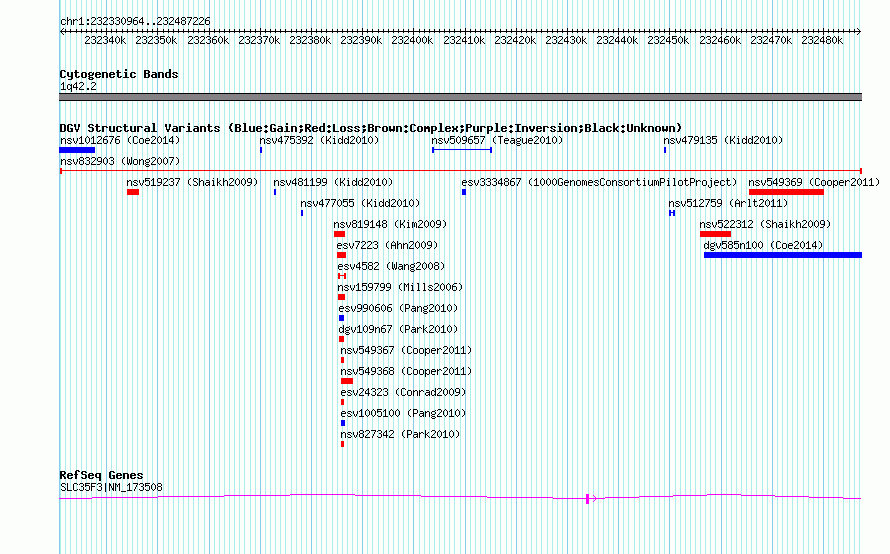
Task: Click the DGV Structural Variants track title
Action: 370,128
